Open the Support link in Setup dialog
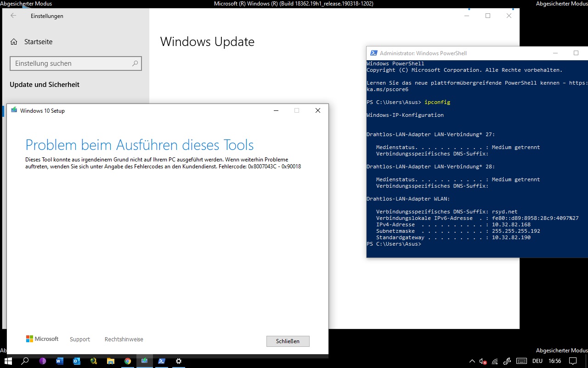 [x=80, y=339]
